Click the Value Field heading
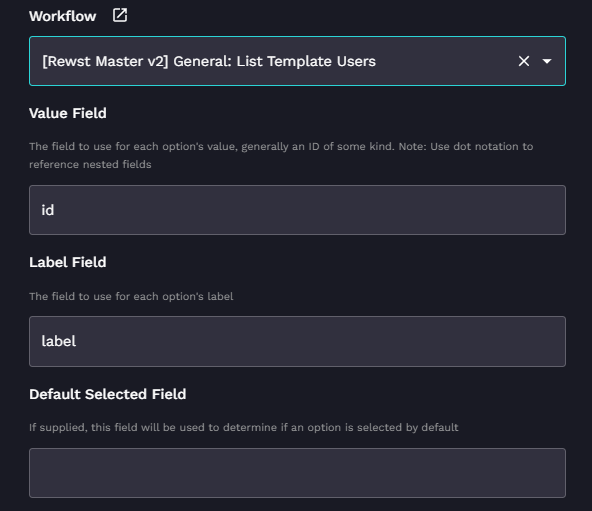 click(68, 113)
